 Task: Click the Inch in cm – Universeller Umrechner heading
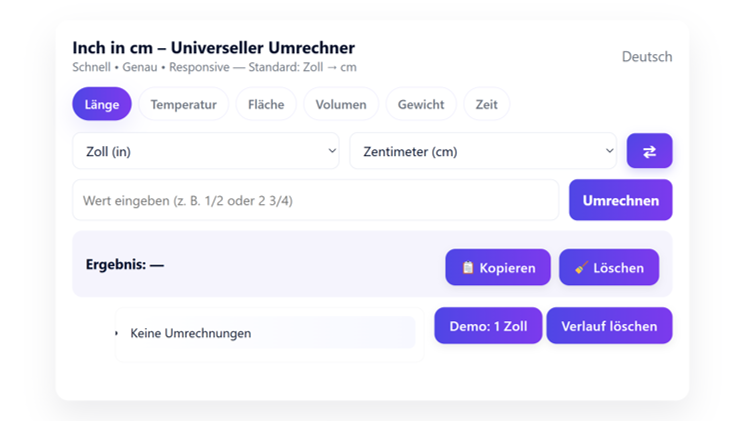click(214, 48)
